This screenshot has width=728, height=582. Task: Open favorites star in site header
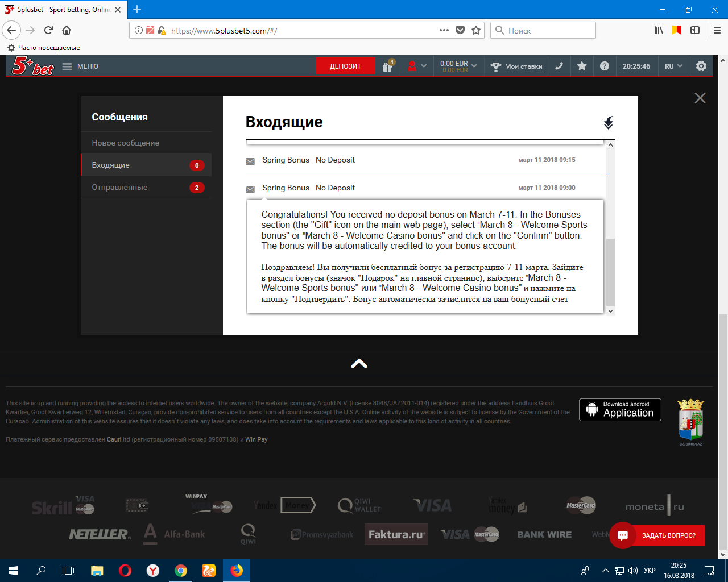(582, 66)
